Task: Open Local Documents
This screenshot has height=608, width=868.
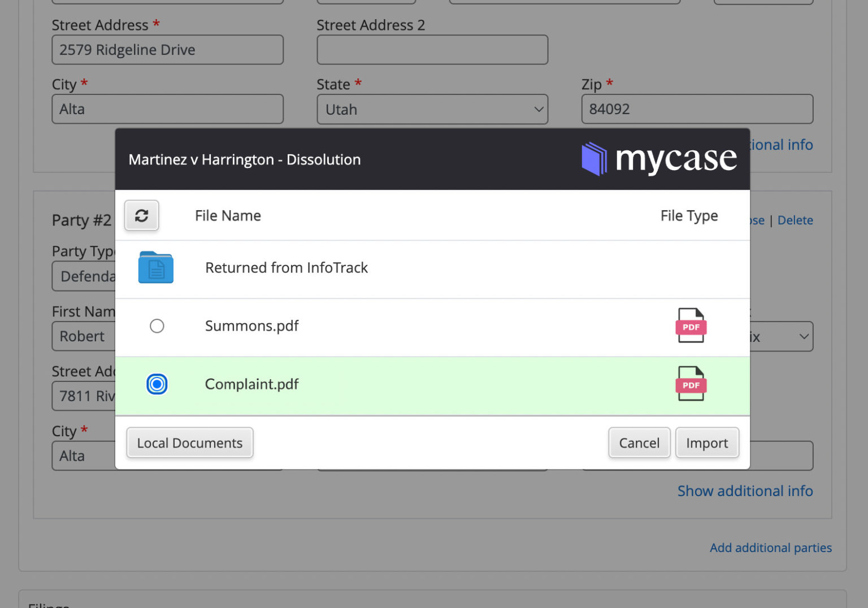Action: tap(189, 443)
